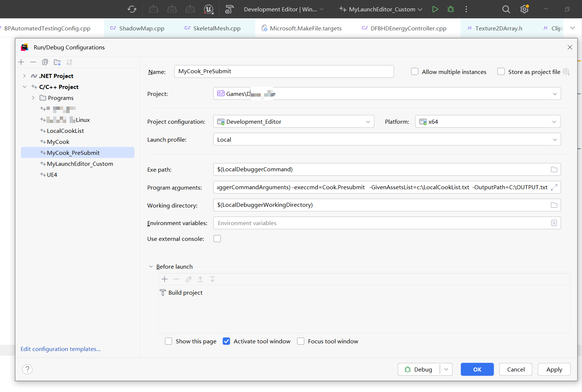Viewport: 582px width, 392px height.
Task: Show hidden editor tabs chevron
Action: tap(572, 28)
